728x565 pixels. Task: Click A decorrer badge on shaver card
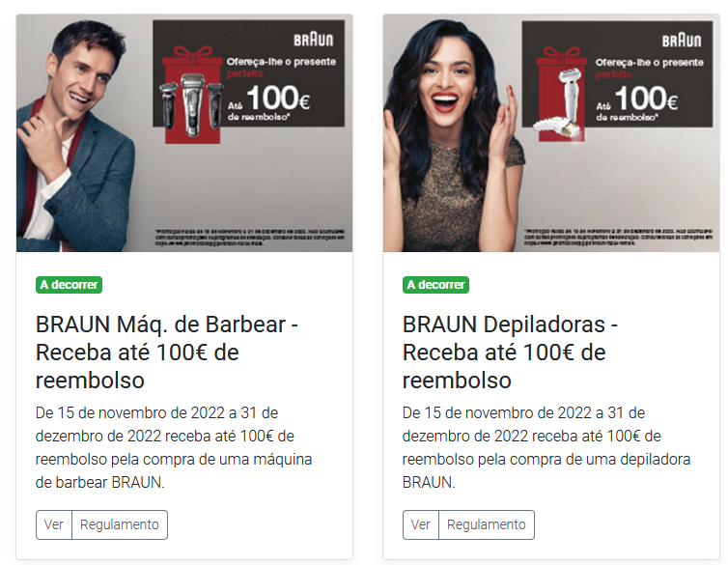click(x=70, y=285)
